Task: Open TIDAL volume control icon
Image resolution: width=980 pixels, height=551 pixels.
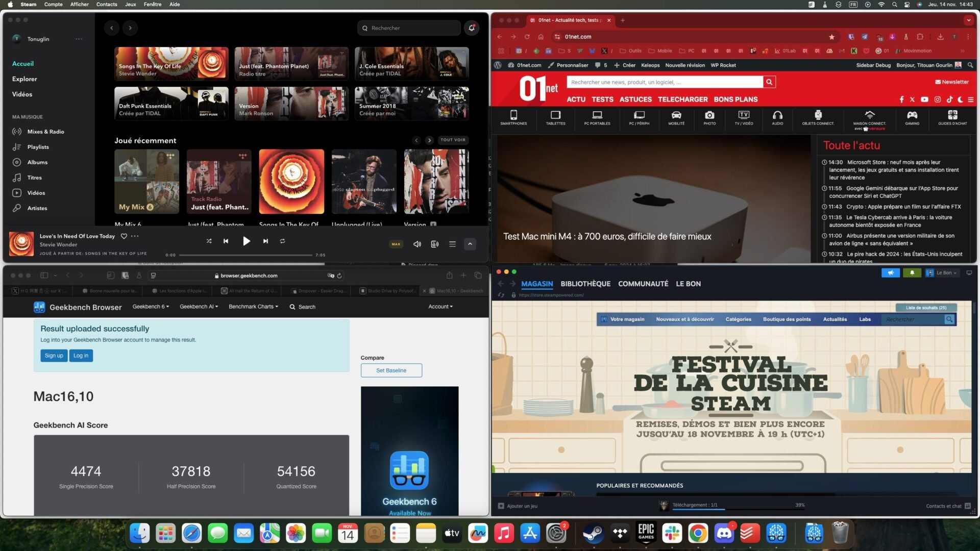Action: point(417,244)
